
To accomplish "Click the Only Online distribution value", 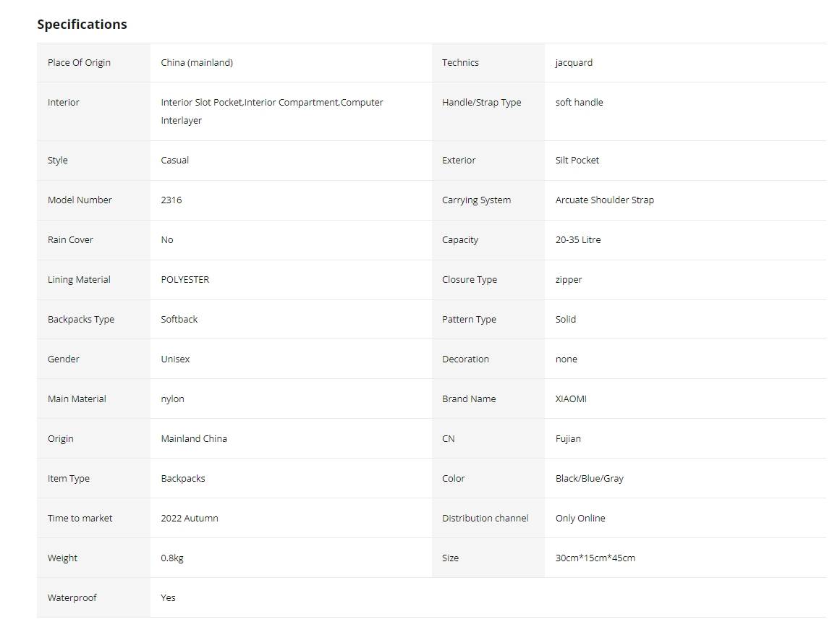I will click(580, 518).
